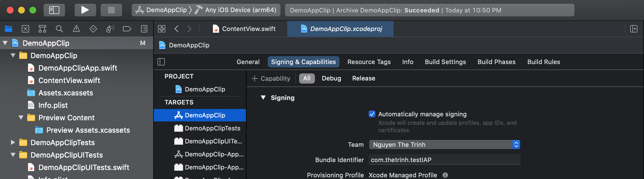This screenshot has width=644, height=179.
Task: Select the DemoAppClipTests target
Action: coord(212,128)
